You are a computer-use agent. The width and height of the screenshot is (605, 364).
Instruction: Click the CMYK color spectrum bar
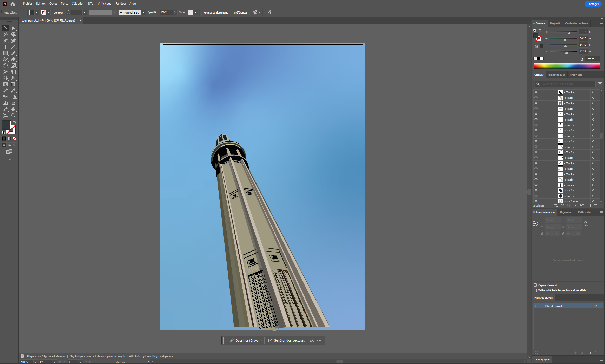(567, 66)
